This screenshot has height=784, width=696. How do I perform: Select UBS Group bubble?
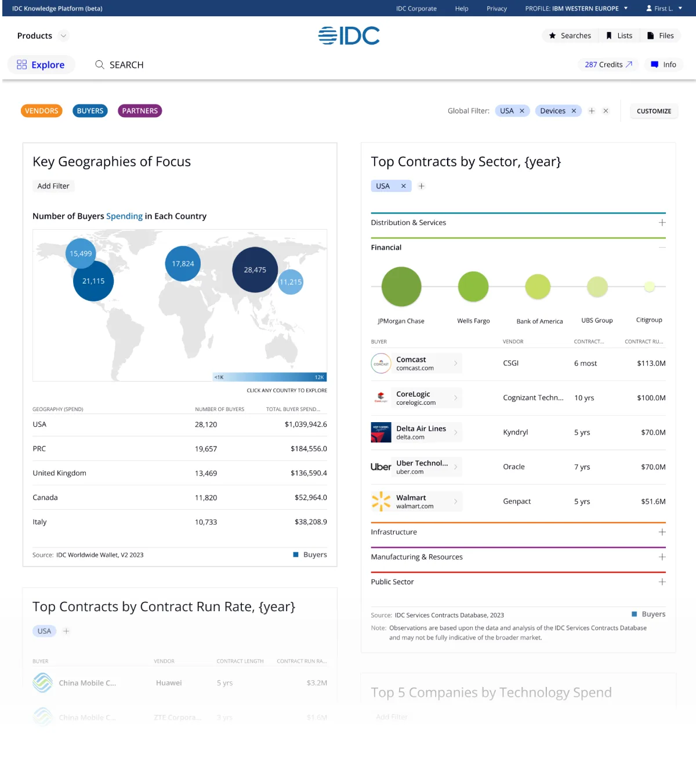point(597,286)
